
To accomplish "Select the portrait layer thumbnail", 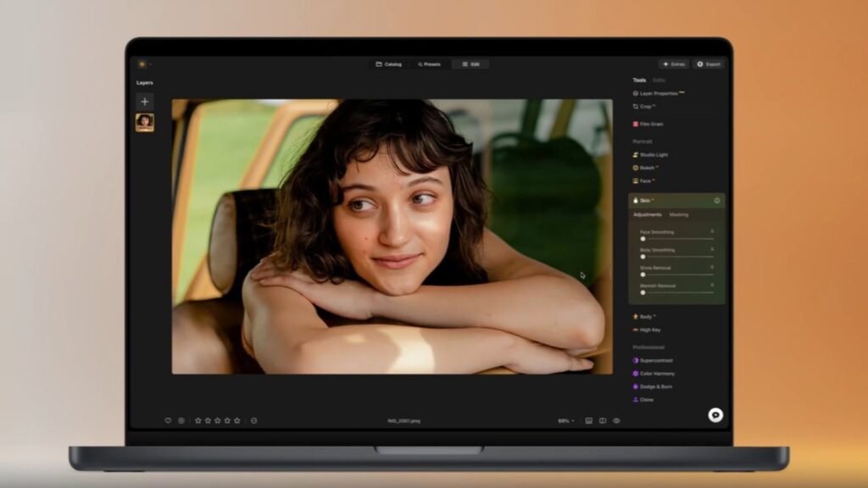I will tap(144, 122).
